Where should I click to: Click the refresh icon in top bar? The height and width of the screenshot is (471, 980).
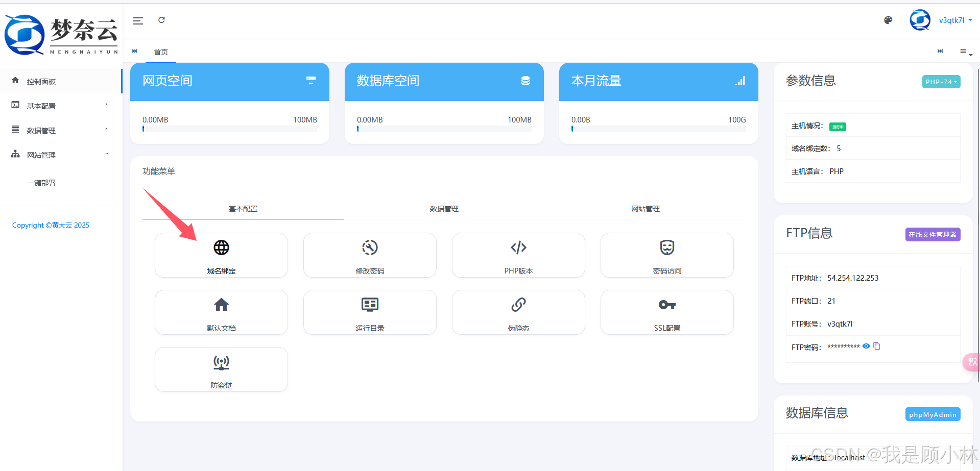[161, 20]
